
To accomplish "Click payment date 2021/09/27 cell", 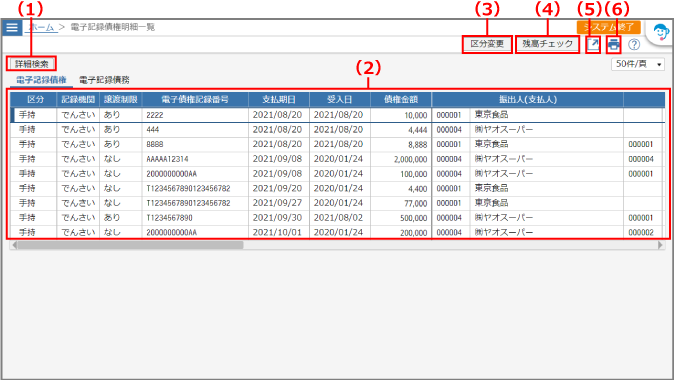I will (x=279, y=203).
